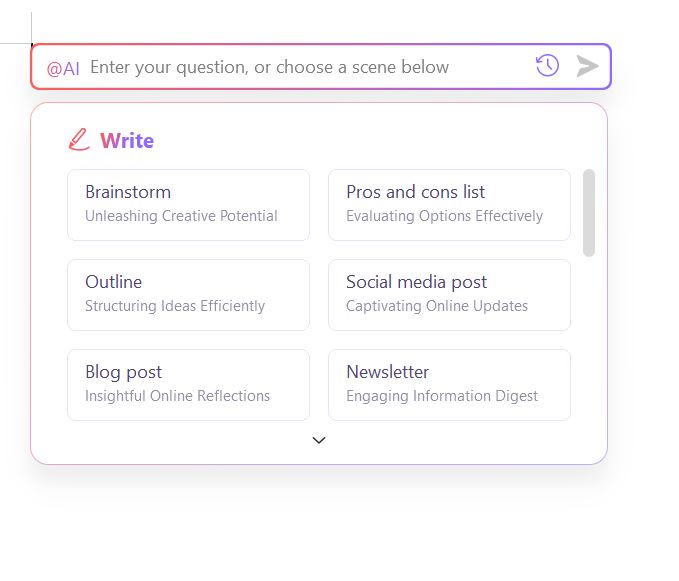
Task: Click 'Unleashing Creative Potential' description
Action: point(181,216)
